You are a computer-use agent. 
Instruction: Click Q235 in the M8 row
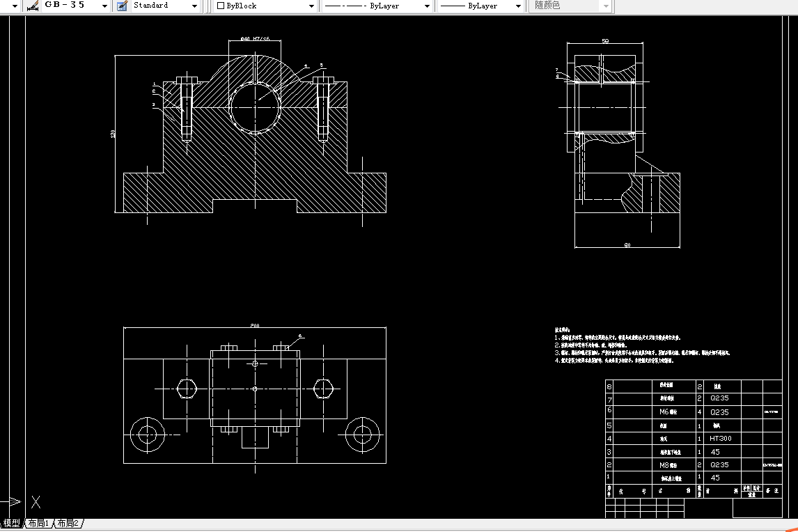click(x=719, y=464)
